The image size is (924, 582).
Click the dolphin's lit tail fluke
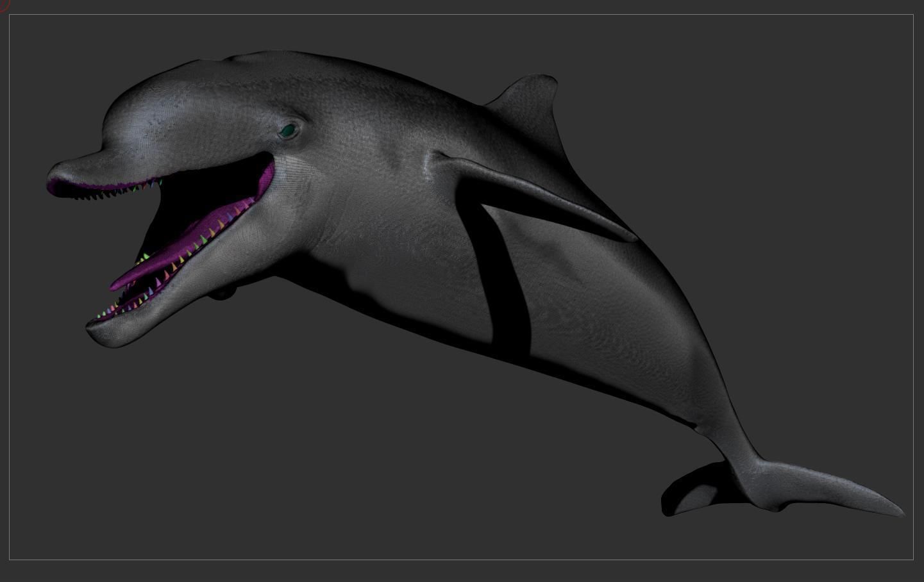coord(827,487)
